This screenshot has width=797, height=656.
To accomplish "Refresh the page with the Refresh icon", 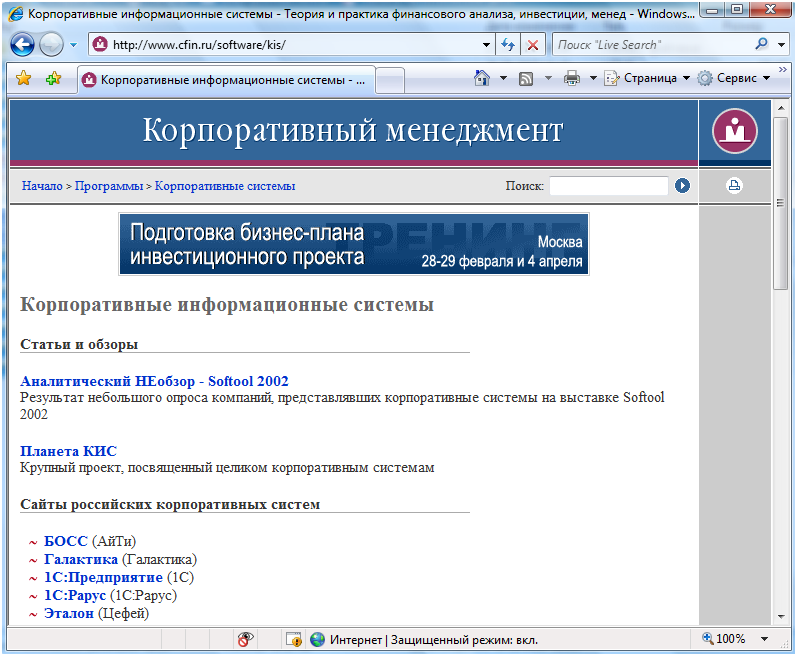I will pos(508,45).
